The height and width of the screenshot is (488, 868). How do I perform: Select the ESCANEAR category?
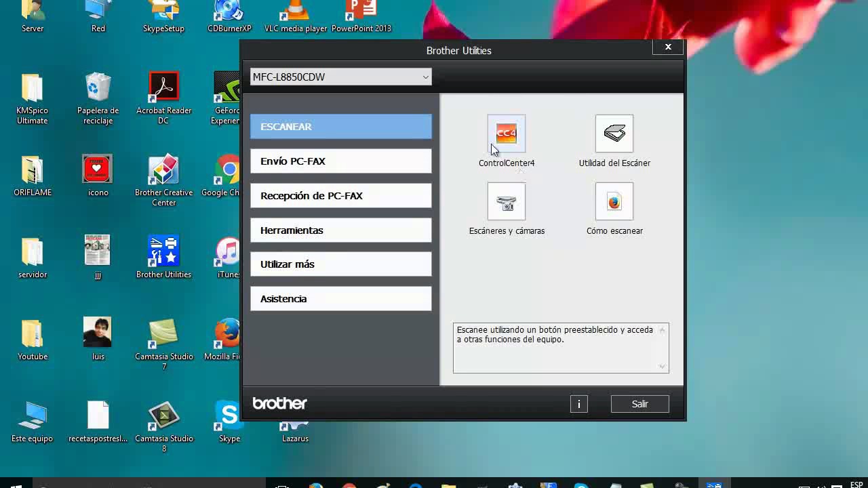point(340,127)
